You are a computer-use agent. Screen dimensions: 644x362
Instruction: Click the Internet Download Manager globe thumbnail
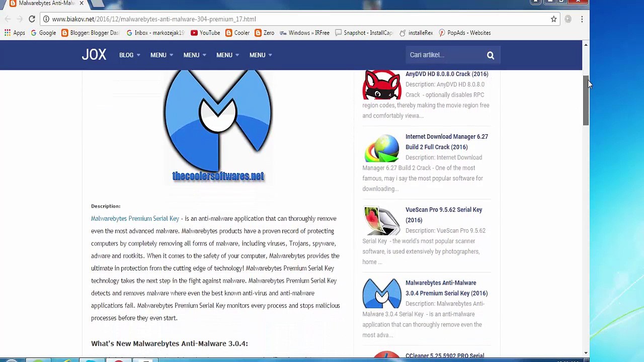pos(382,148)
